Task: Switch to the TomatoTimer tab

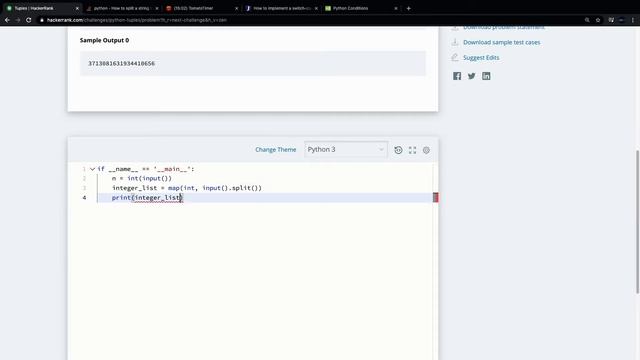Action: point(199,8)
